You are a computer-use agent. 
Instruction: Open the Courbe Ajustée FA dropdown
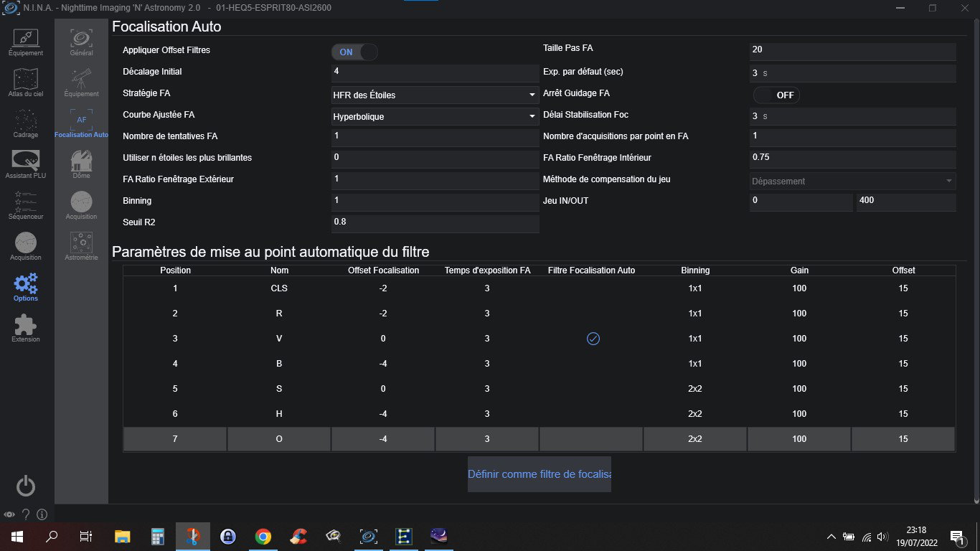[435, 116]
